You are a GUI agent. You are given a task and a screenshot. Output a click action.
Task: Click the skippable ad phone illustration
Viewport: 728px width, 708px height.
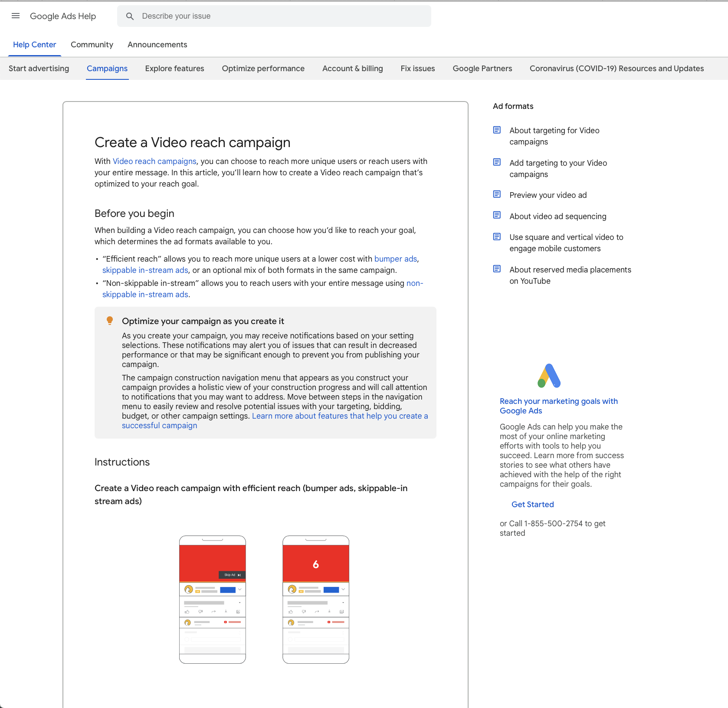(213, 600)
